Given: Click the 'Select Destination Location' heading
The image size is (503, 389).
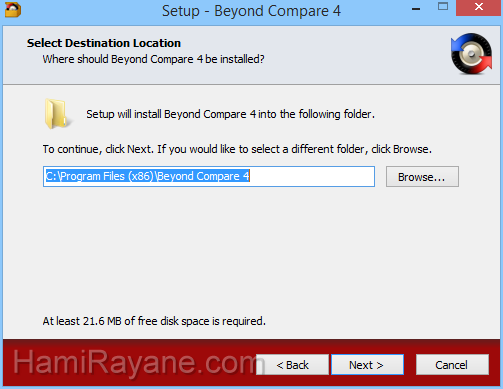Looking at the screenshot, I should click(x=104, y=43).
